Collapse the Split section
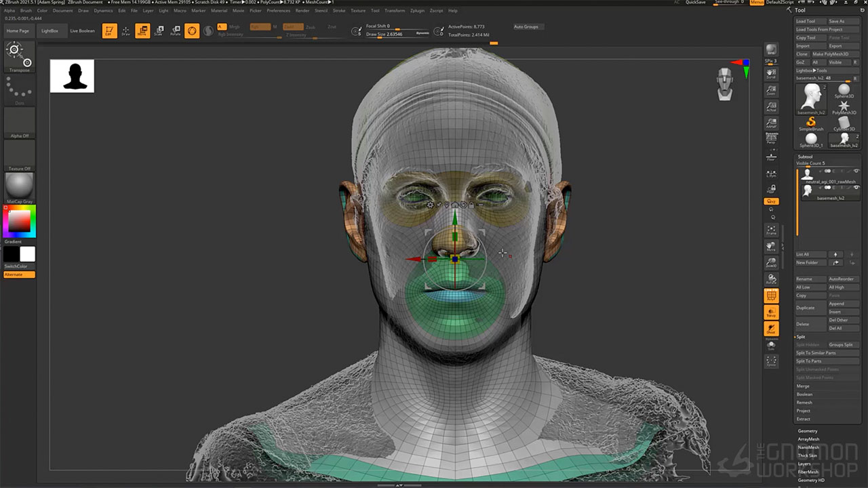 pos(801,337)
